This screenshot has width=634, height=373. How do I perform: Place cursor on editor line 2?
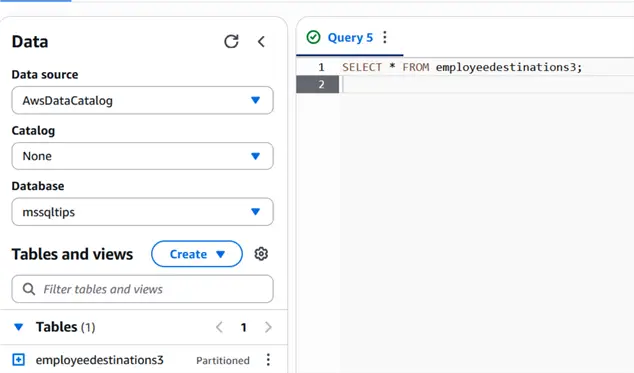486,84
